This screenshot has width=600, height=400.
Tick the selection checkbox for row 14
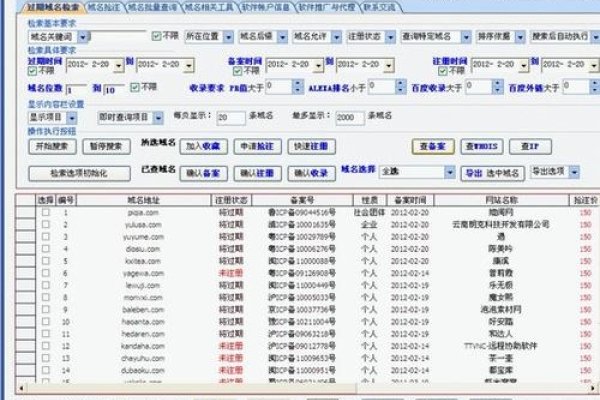tap(46, 370)
